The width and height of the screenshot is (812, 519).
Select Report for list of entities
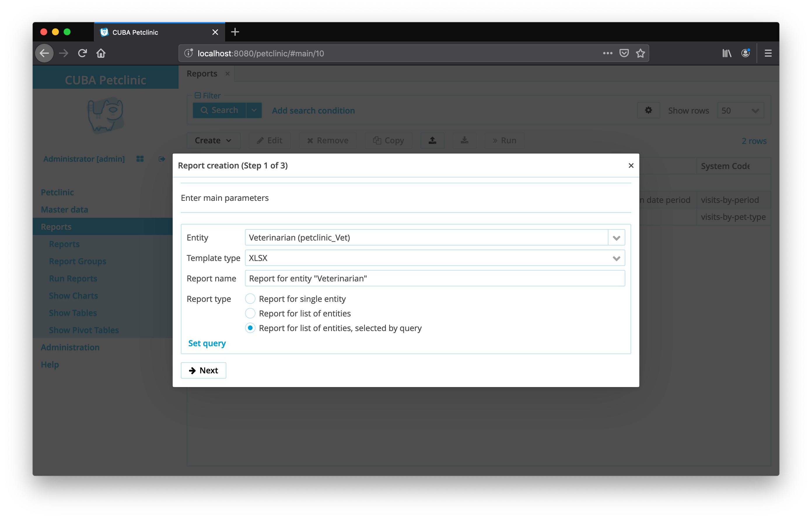(x=250, y=313)
